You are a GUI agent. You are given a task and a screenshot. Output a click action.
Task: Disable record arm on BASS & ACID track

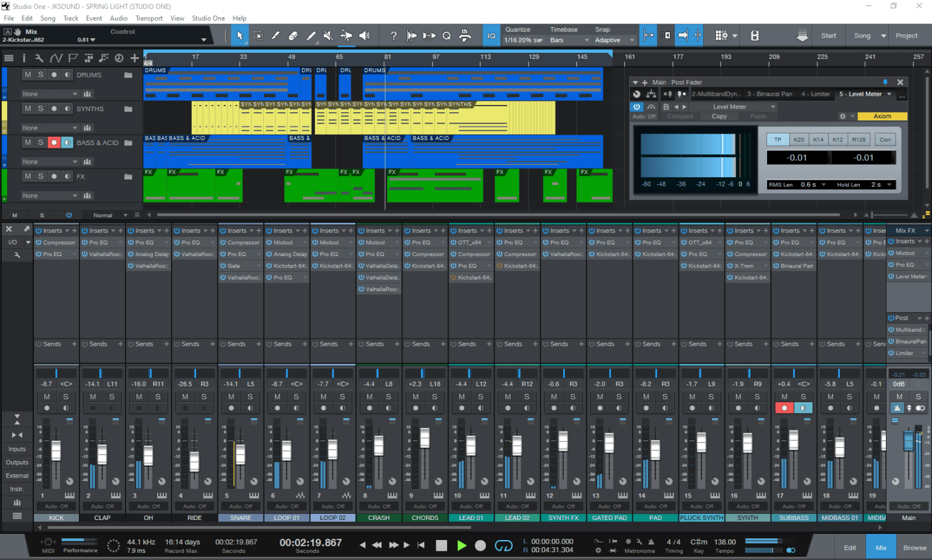(54, 143)
